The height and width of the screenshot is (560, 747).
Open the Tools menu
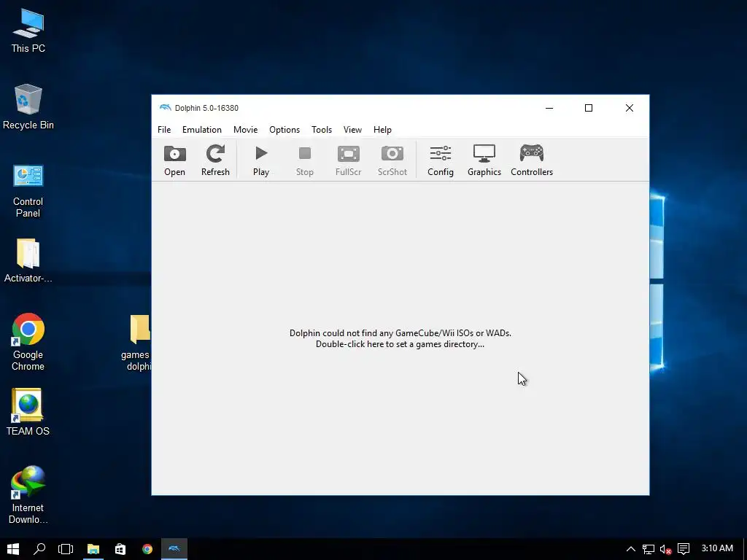click(x=322, y=130)
